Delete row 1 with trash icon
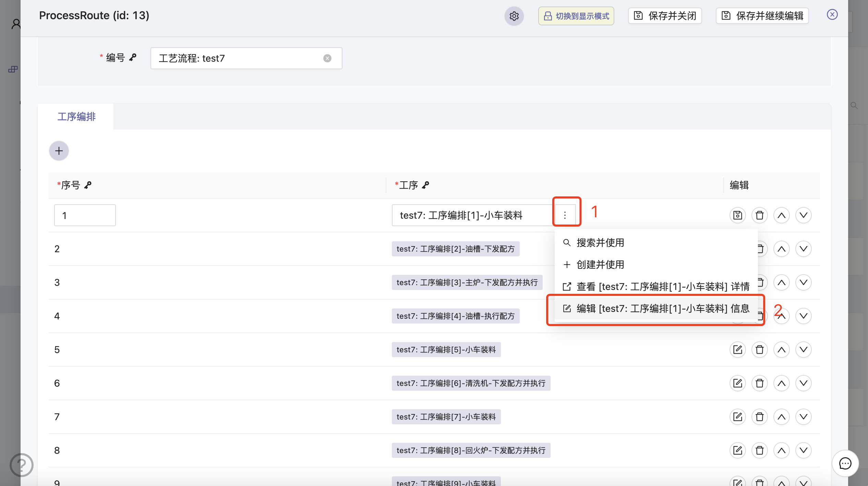868x486 pixels. [759, 215]
